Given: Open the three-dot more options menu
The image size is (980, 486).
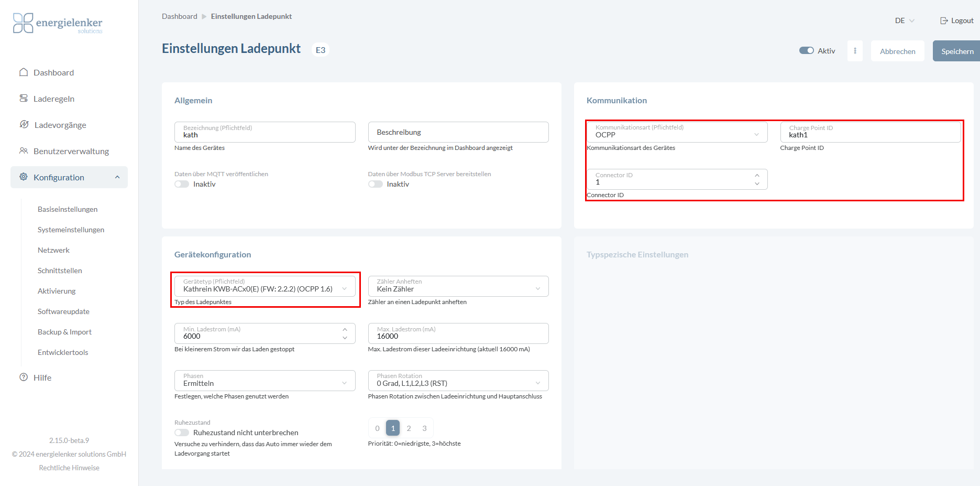Looking at the screenshot, I should [x=855, y=51].
